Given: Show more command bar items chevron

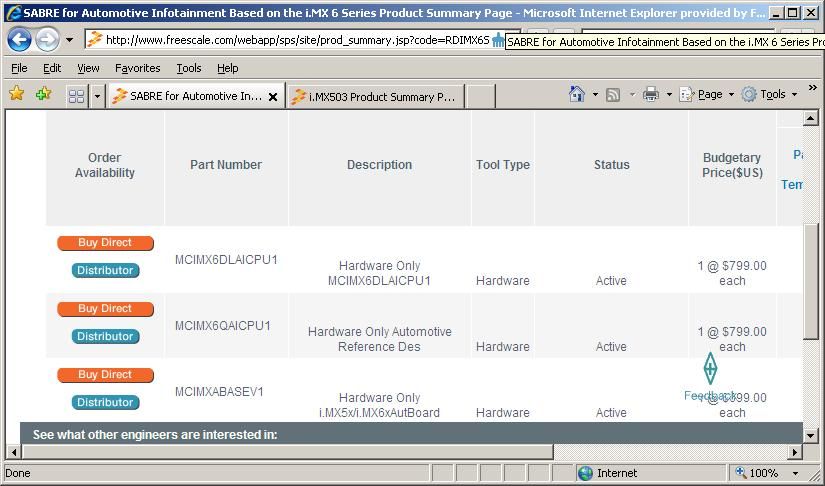Looking at the screenshot, I should 813,88.
